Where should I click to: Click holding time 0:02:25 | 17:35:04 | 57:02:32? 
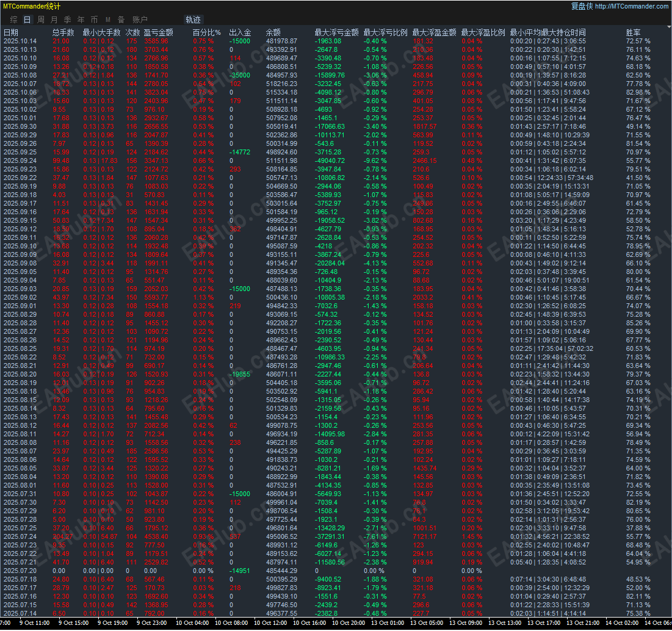coord(552,348)
